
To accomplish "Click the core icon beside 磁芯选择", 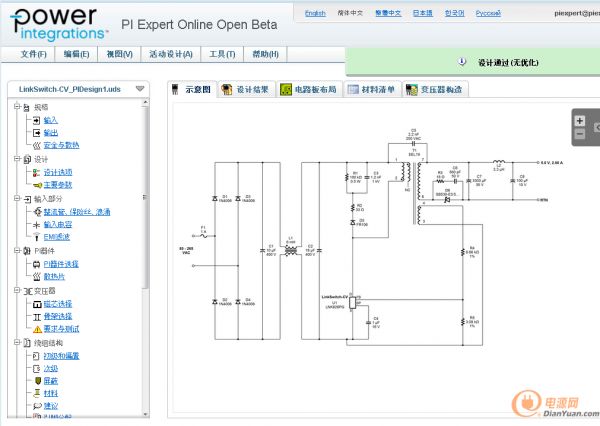I will coord(37,305).
